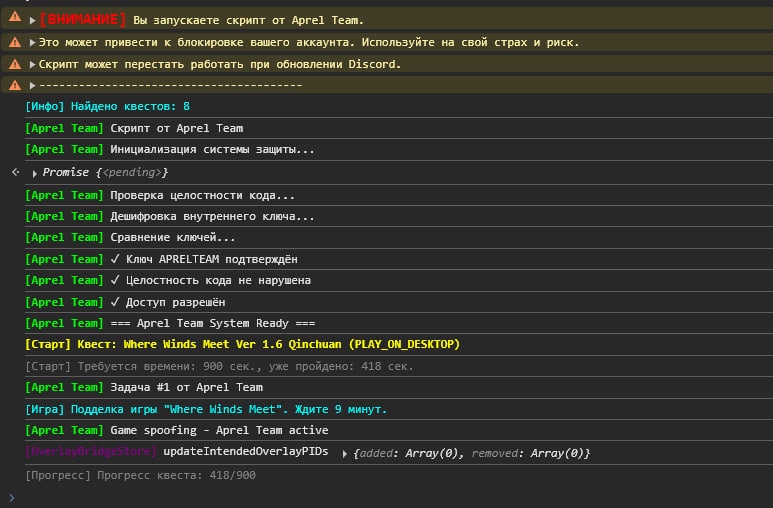Expand the account blocking warning details

click(33, 42)
